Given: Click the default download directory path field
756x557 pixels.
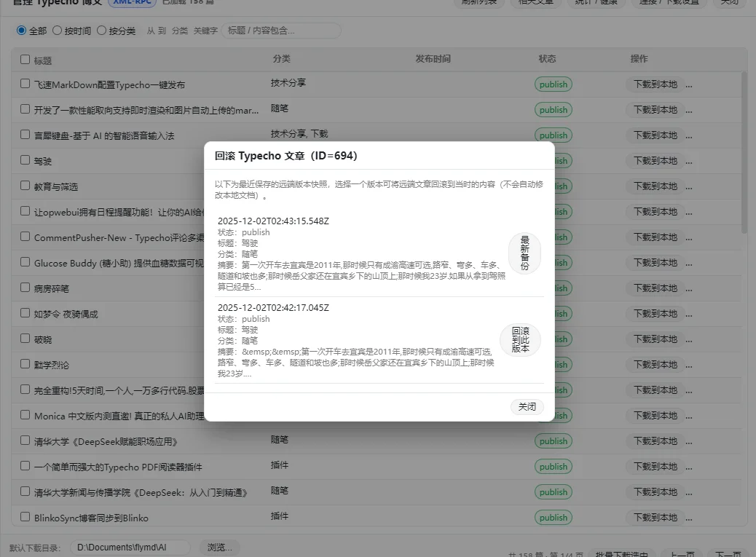Looking at the screenshot, I should (x=130, y=547).
